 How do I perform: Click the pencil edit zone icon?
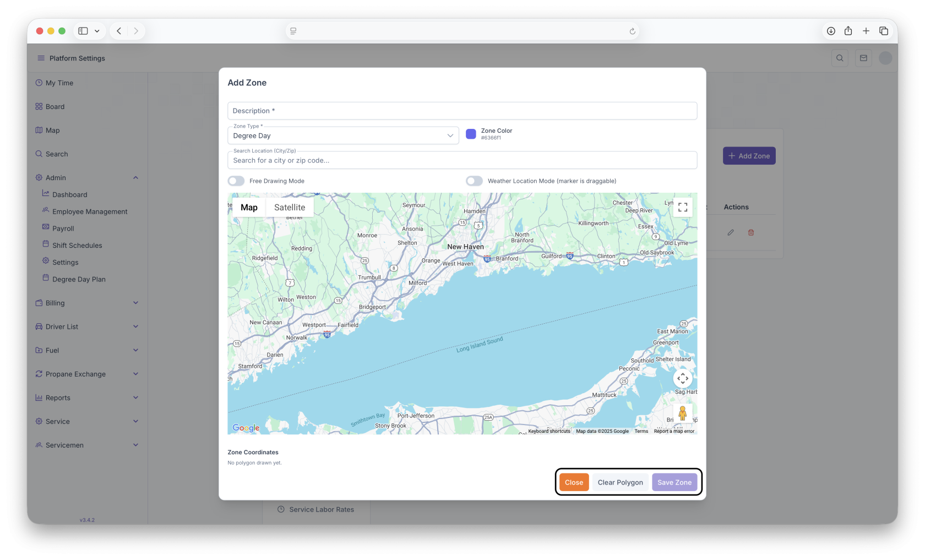point(730,232)
